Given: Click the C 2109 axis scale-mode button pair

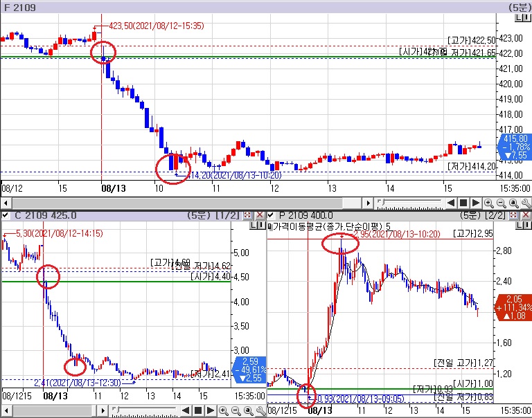Looking at the screenshot, I should (258, 226).
